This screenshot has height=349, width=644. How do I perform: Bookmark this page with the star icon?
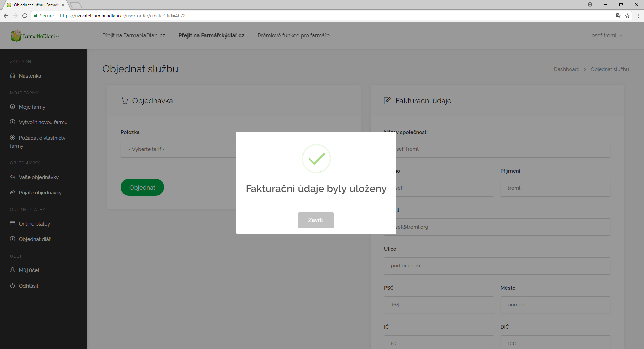point(627,16)
